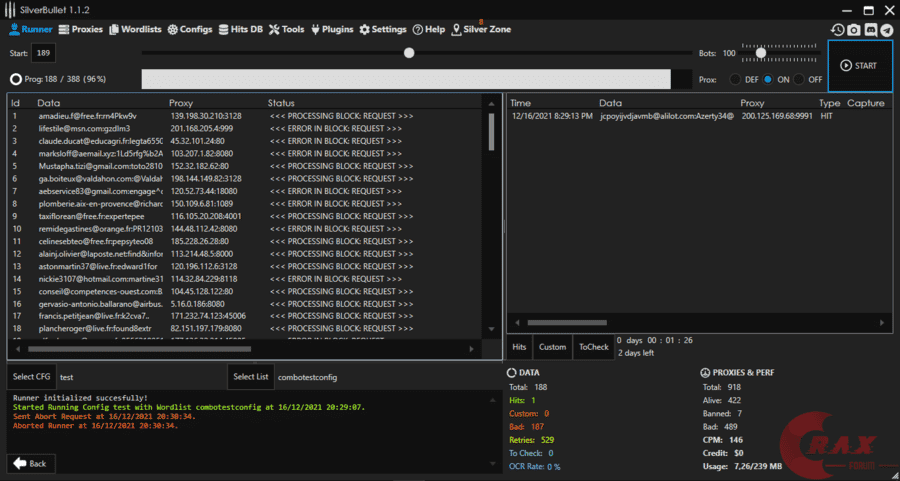Switch to the ToCheck tab

tap(592, 347)
